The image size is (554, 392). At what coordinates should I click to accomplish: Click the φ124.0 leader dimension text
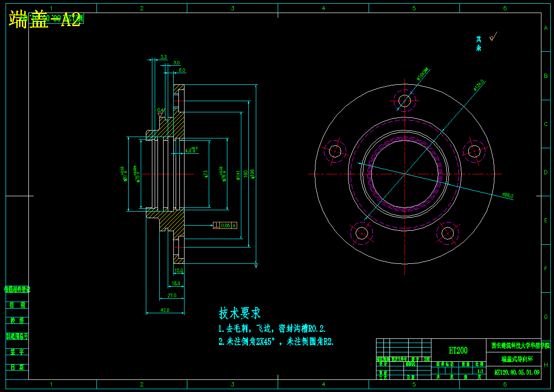point(479,85)
